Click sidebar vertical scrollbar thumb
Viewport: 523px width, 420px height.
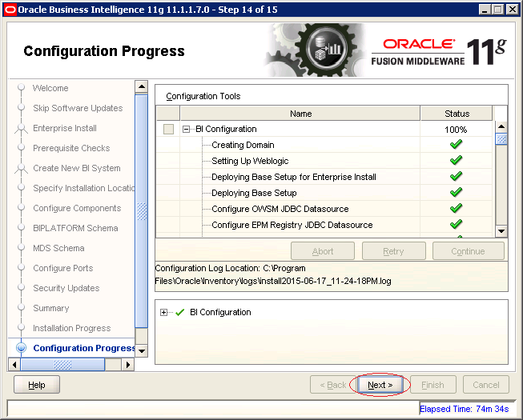click(x=142, y=211)
